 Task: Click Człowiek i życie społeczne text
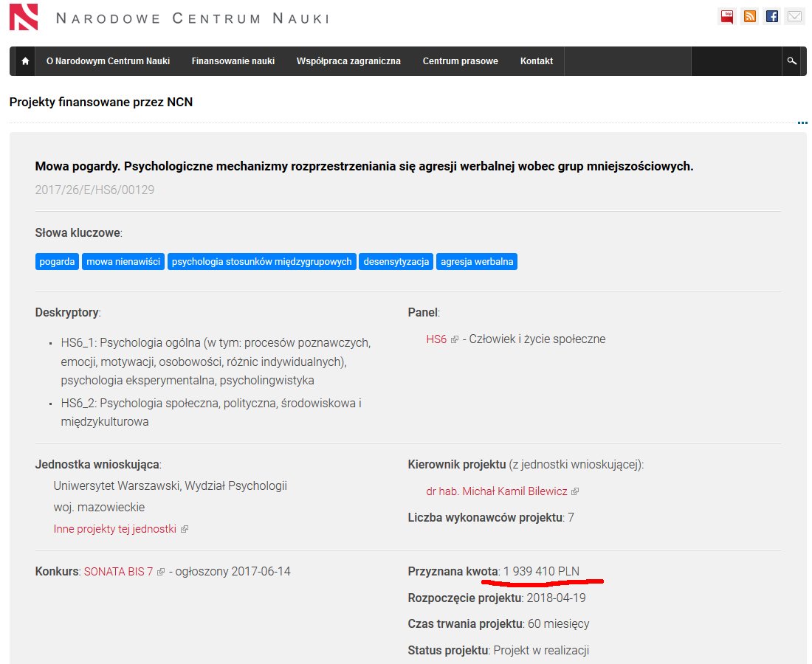(537, 339)
